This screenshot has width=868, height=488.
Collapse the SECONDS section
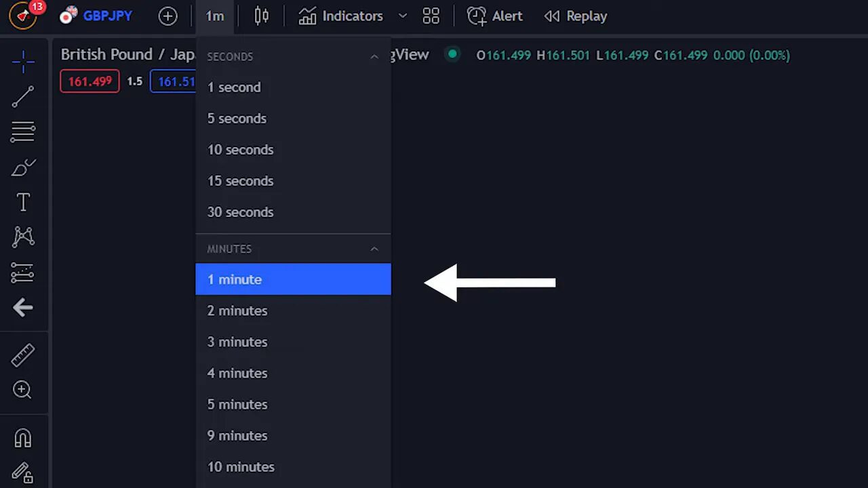(374, 57)
